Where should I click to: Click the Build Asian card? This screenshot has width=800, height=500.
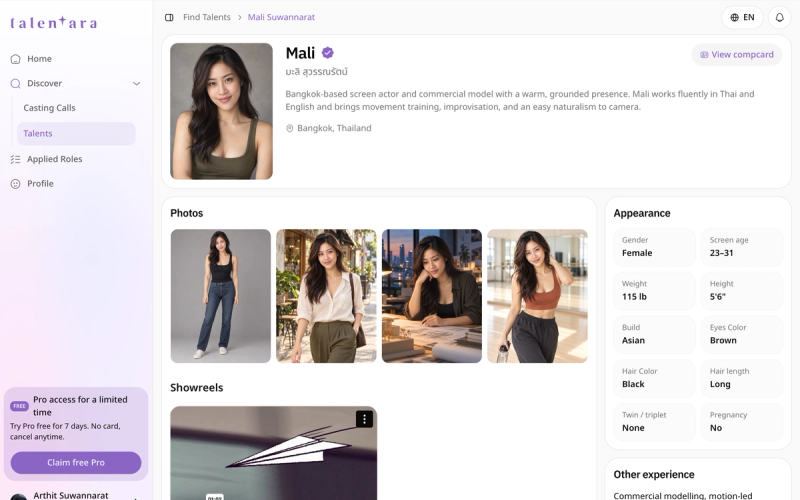point(654,335)
